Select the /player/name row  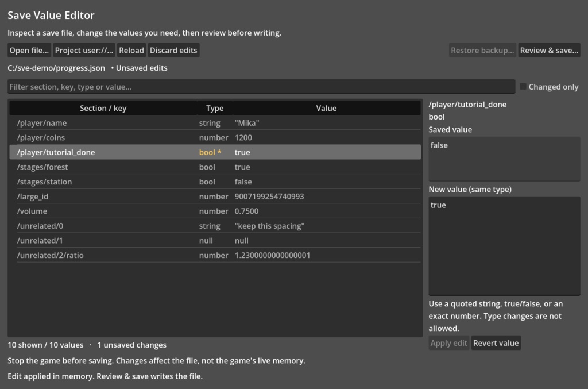coord(215,122)
